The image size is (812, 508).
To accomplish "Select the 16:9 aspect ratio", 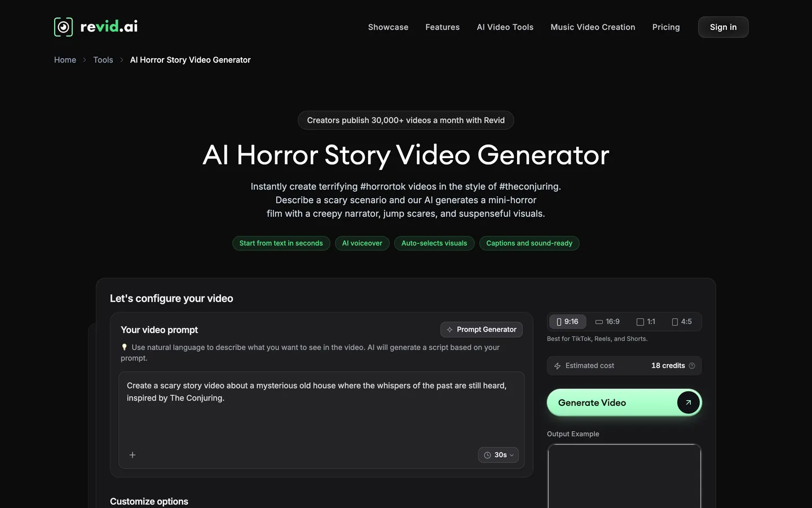I will tap(607, 322).
